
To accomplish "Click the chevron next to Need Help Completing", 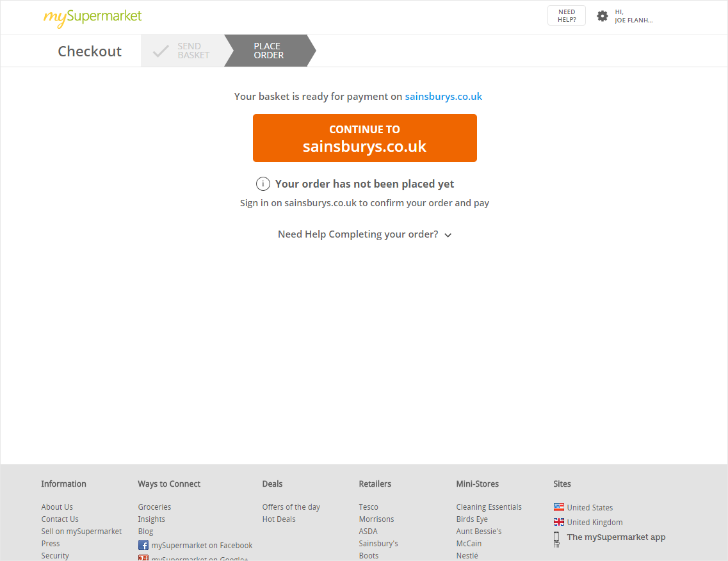I will pyautogui.click(x=448, y=235).
